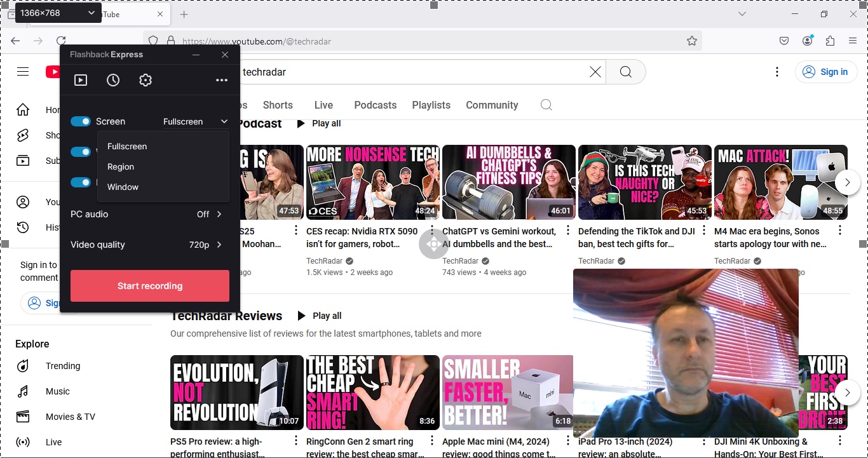Open the SMALLER FASTER BETTER Mac mini thumbnail
868x458 pixels.
coord(508,393)
